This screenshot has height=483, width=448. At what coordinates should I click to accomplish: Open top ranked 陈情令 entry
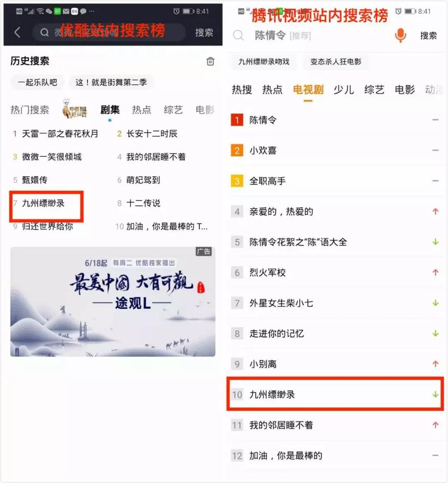pyautogui.click(x=335, y=120)
